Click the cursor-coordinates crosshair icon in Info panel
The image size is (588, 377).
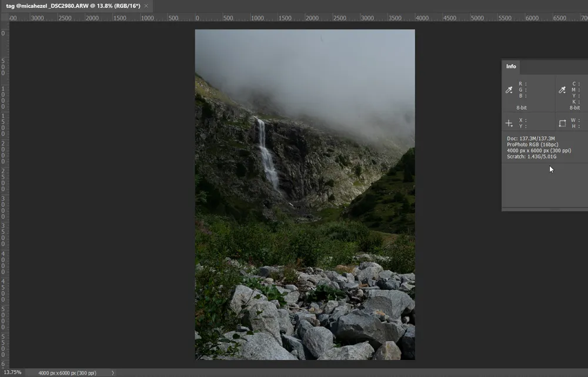[x=508, y=122]
